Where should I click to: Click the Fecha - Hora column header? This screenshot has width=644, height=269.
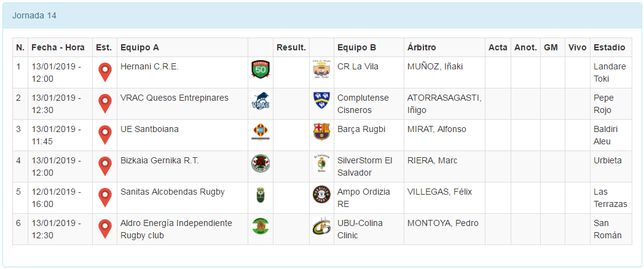(58, 47)
